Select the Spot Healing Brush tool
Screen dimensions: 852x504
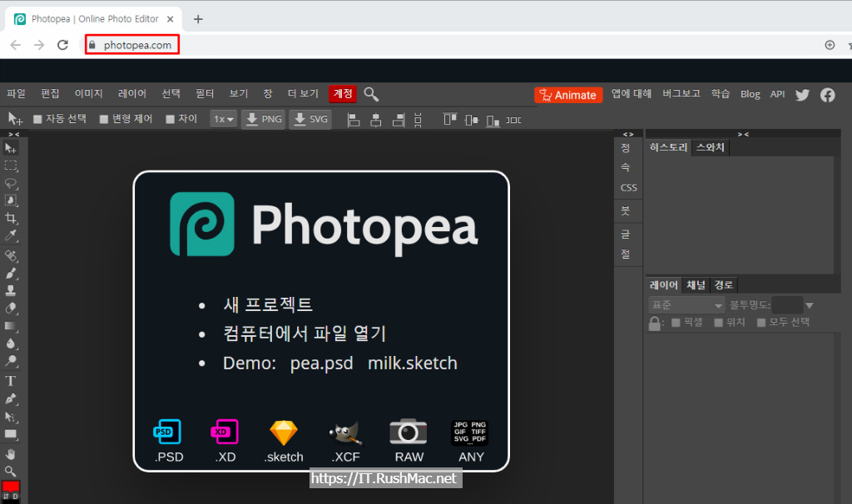pos(11,256)
